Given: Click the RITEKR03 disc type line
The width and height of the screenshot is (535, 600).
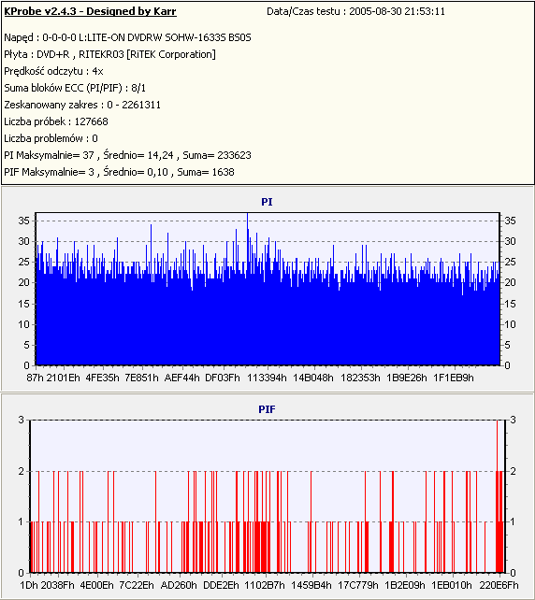Looking at the screenshot, I should click(x=110, y=54).
